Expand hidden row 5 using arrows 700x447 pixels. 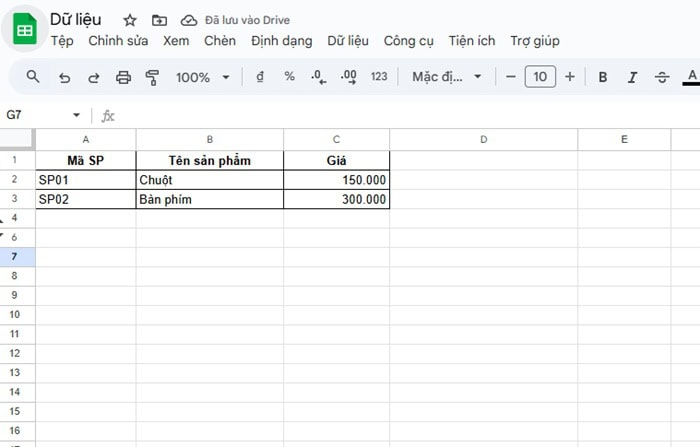click(x=2, y=228)
